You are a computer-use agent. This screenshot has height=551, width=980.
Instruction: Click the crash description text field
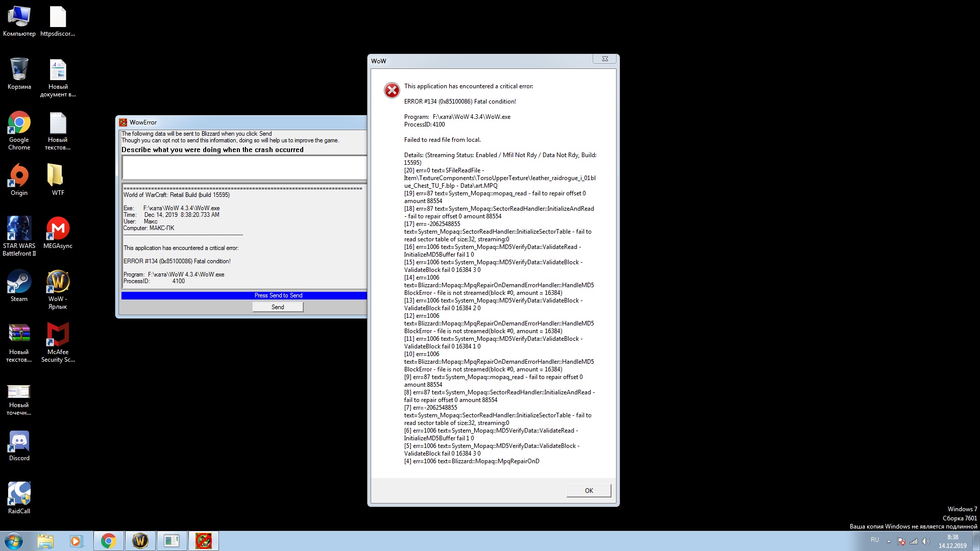(244, 167)
